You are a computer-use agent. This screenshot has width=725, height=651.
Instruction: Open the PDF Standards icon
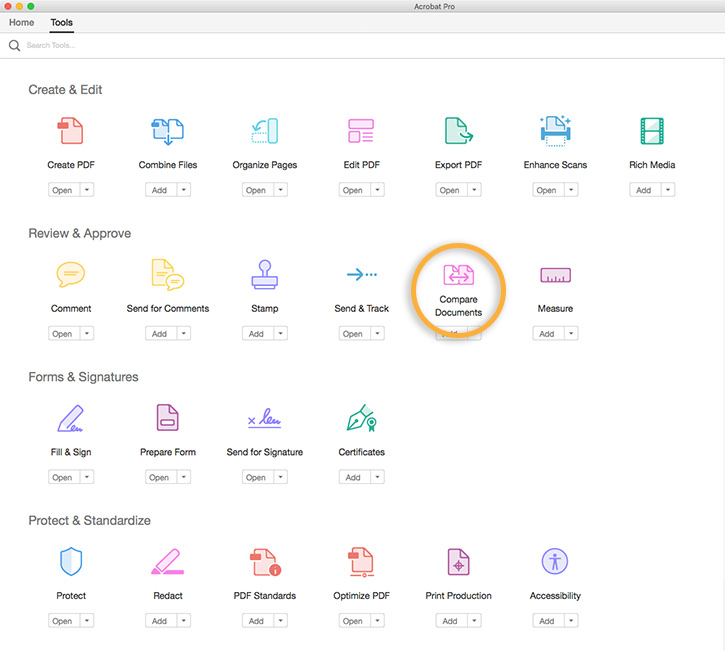pyautogui.click(x=265, y=562)
